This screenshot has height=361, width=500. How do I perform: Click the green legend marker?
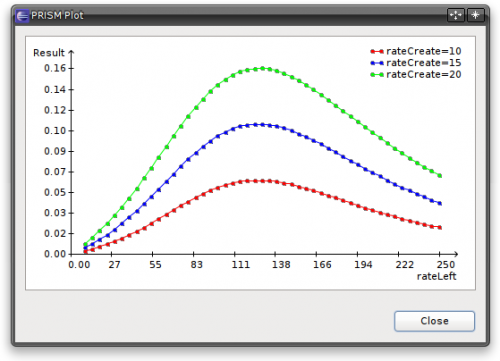(377, 75)
